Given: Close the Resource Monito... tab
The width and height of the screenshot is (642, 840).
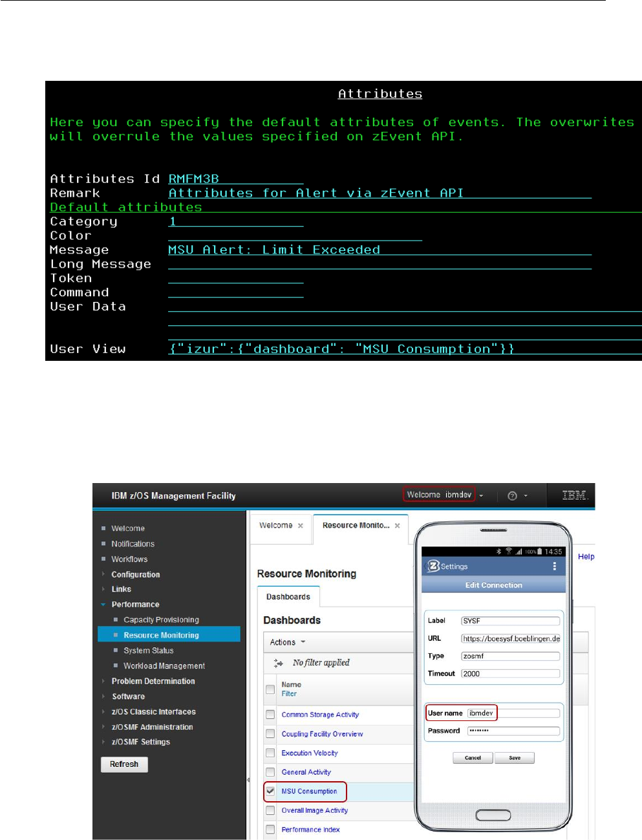Looking at the screenshot, I should (398, 526).
